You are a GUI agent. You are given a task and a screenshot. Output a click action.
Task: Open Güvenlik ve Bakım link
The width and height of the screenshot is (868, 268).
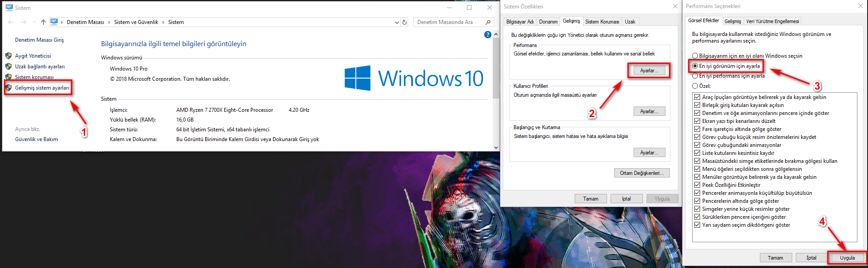37,139
